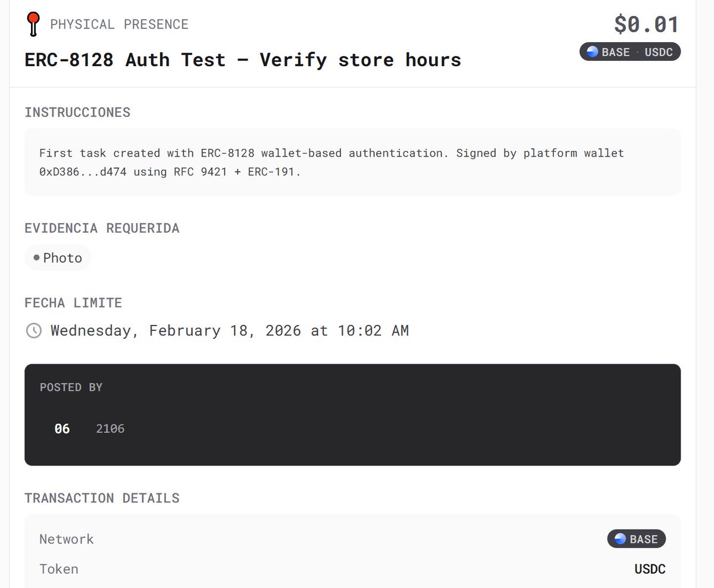Image resolution: width=714 pixels, height=588 pixels.
Task: Click the PHYSICAL PRESENCE category label
Action: pos(119,24)
